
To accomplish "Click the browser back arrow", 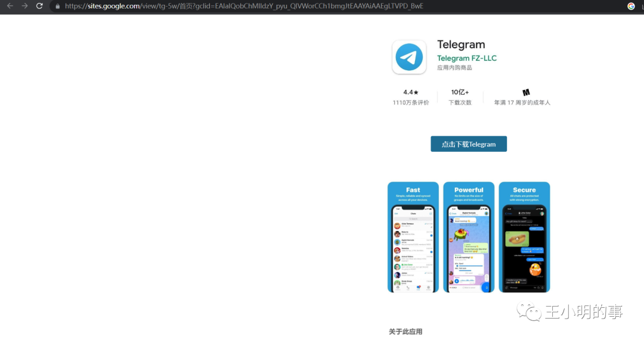I will 10,6.
